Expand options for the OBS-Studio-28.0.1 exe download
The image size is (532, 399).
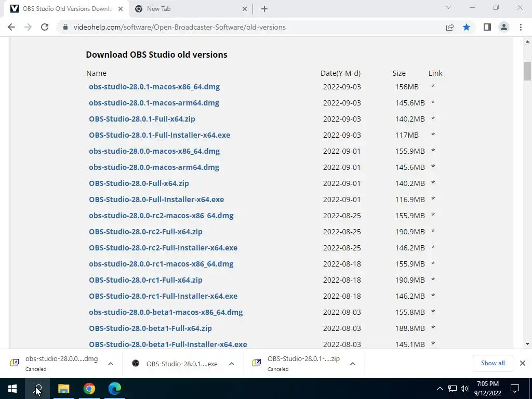pyautogui.click(x=232, y=364)
